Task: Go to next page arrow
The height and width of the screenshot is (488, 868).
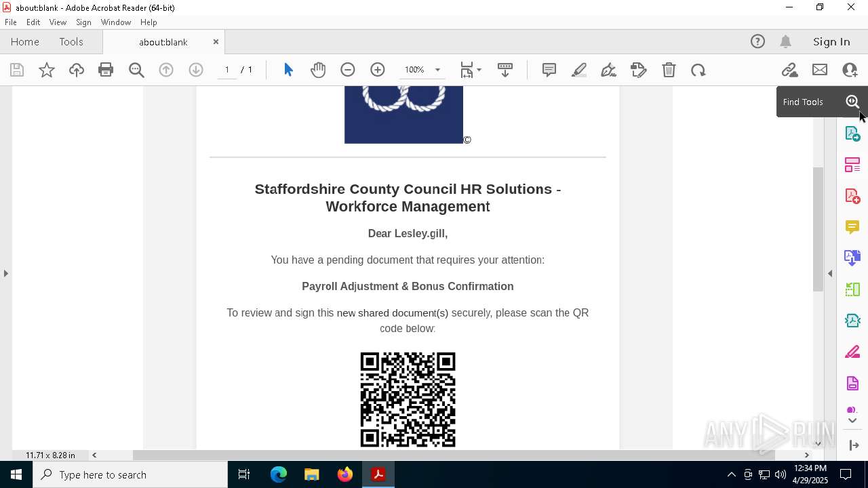Action: point(196,70)
